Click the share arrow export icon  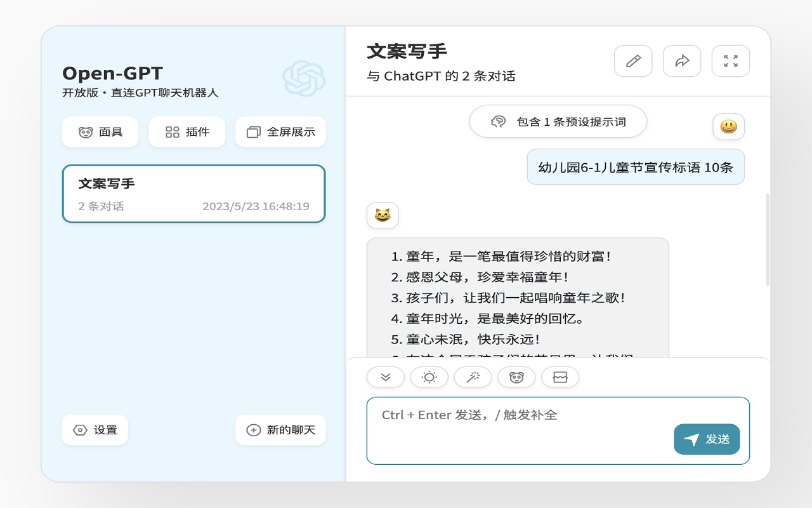682,61
